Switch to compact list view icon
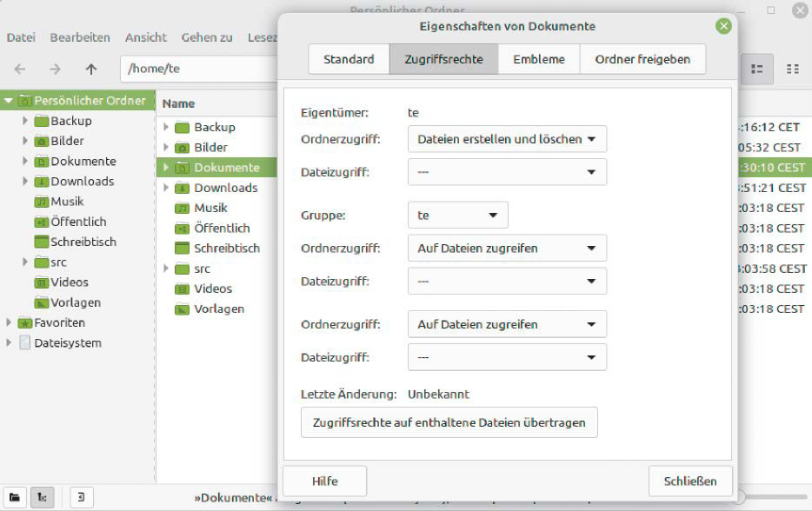 [794, 69]
